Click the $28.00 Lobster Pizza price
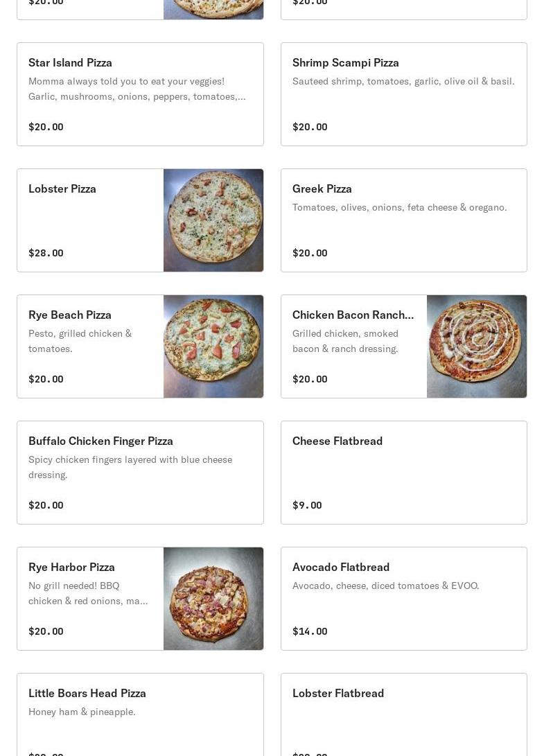 tap(46, 253)
